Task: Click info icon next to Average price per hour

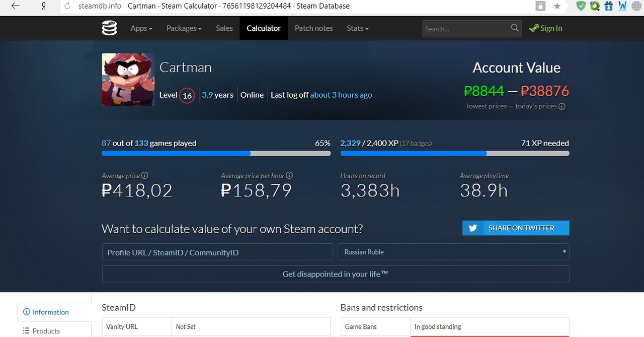Action: click(289, 175)
